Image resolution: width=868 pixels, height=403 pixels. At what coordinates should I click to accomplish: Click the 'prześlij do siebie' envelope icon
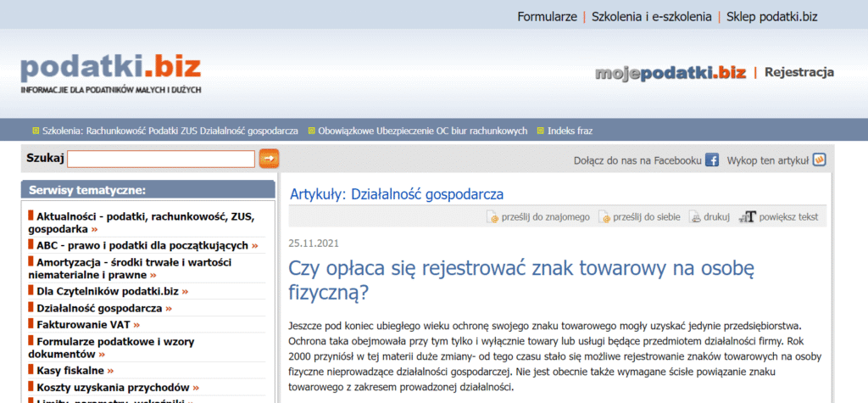(604, 217)
